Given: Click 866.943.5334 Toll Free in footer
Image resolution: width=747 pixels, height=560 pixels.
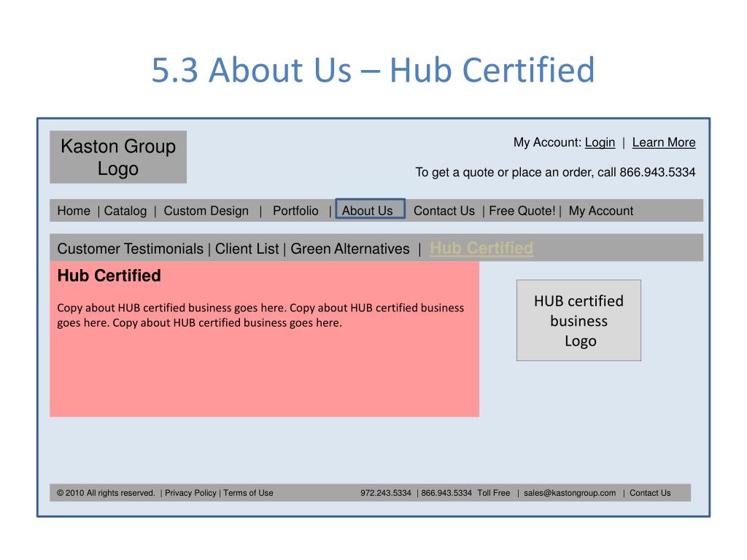Looking at the screenshot, I should pos(465,493).
